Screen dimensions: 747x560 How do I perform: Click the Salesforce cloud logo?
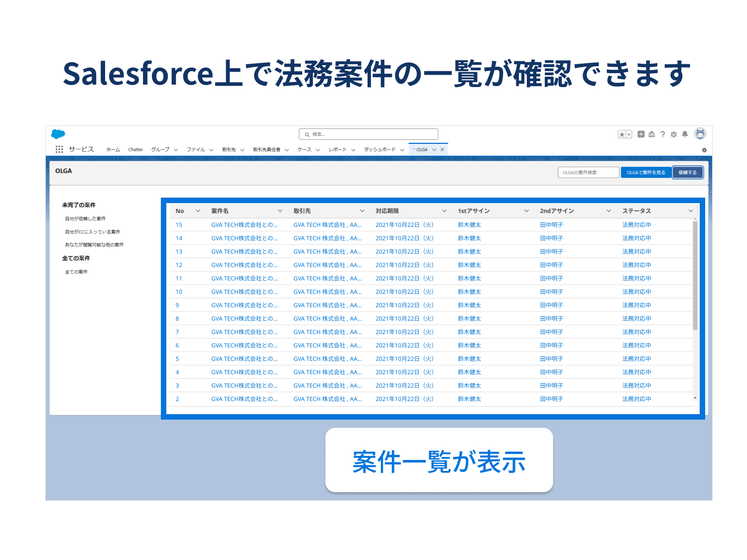[58, 134]
